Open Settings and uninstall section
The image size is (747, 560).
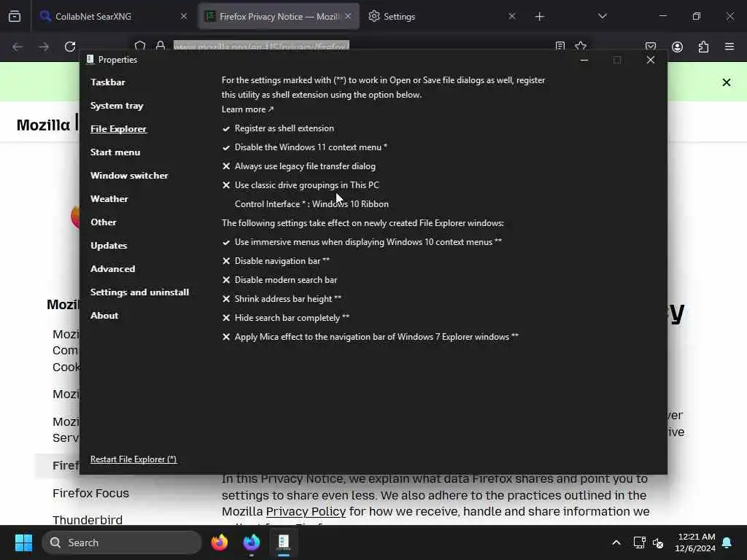[139, 292]
